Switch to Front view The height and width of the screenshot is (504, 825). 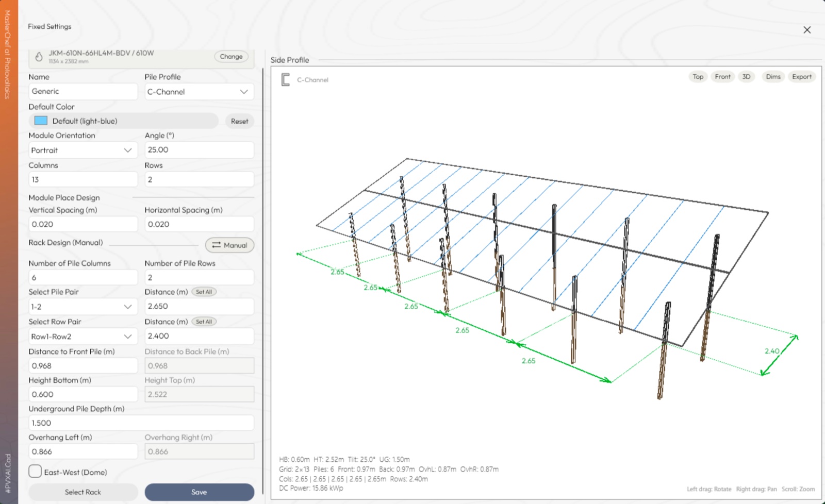(722, 77)
